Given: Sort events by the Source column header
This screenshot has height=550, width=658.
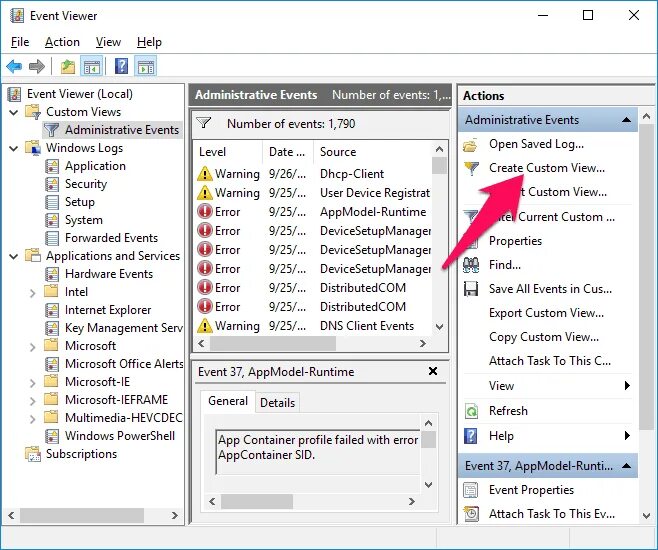Looking at the screenshot, I should [372, 152].
